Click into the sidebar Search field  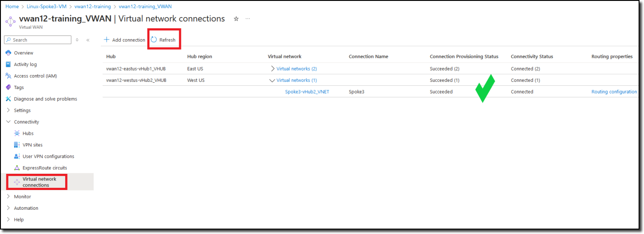[x=37, y=40]
